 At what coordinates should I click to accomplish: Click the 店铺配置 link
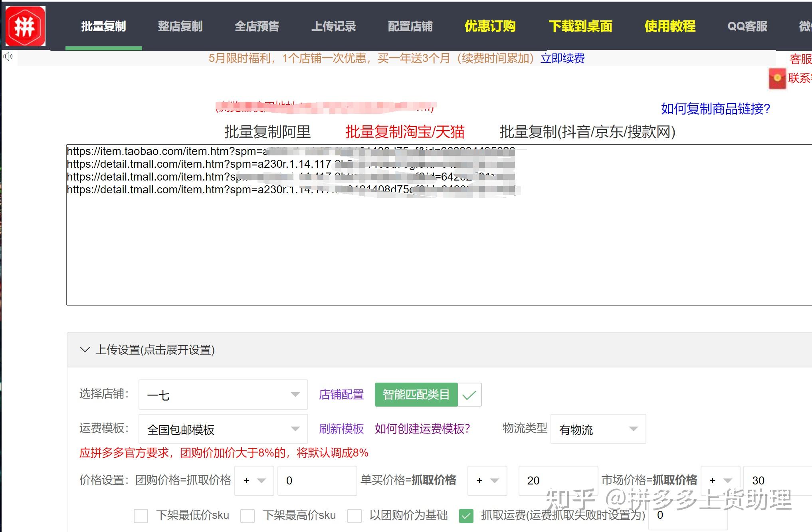(x=341, y=395)
